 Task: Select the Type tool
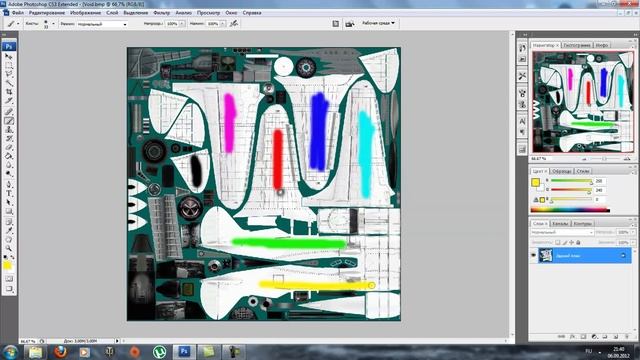pyautogui.click(x=9, y=193)
